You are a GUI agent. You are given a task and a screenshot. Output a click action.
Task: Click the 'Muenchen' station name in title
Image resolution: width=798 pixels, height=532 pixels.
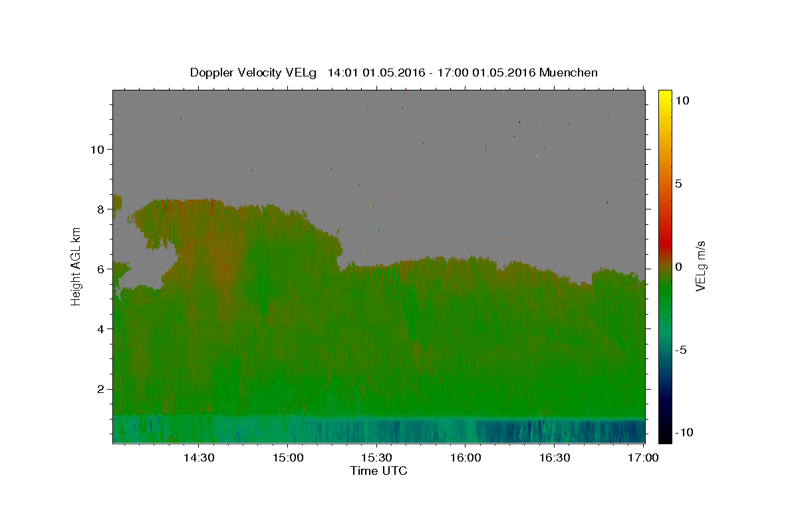(569, 72)
